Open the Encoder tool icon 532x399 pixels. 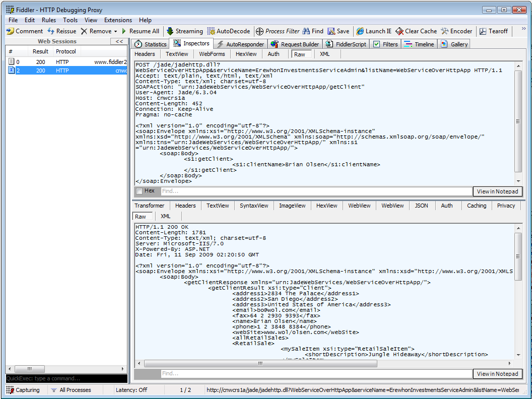click(x=444, y=31)
